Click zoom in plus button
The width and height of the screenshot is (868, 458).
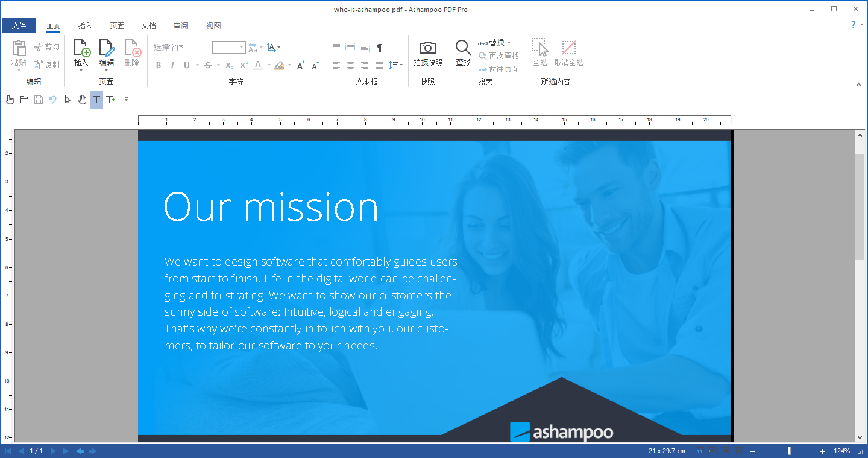pyautogui.click(x=823, y=451)
